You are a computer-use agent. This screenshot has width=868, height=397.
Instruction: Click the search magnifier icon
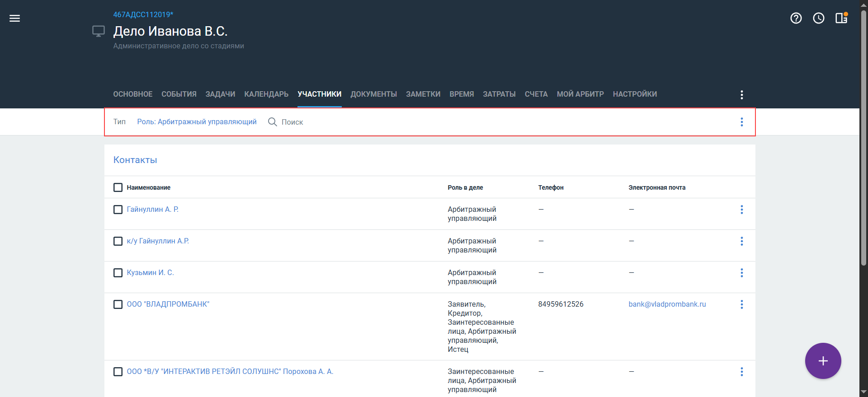point(272,122)
